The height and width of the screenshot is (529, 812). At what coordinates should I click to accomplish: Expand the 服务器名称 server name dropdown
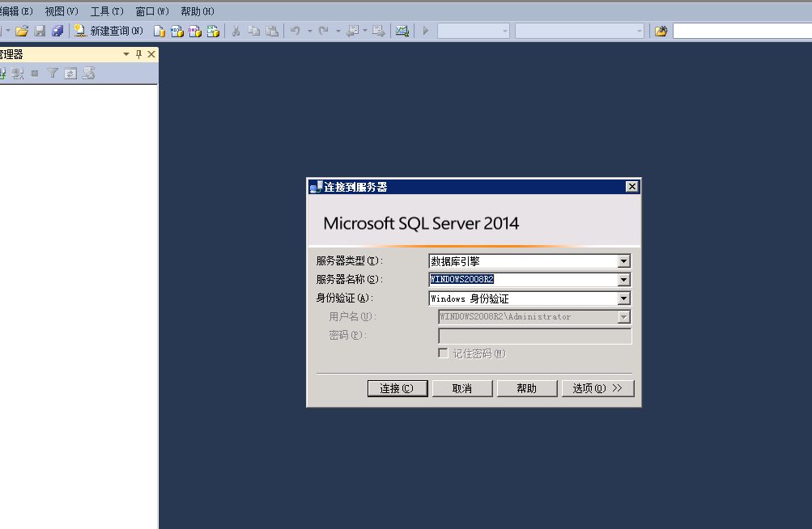tap(623, 279)
